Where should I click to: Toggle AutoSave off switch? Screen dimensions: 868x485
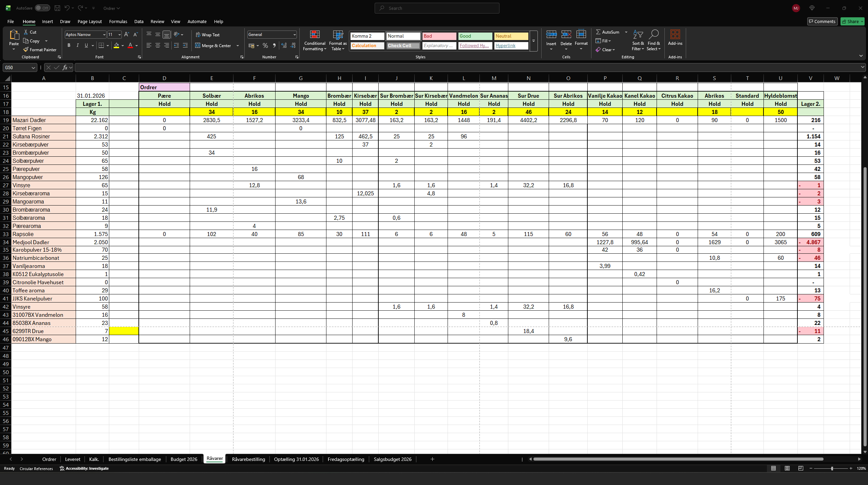tap(43, 8)
